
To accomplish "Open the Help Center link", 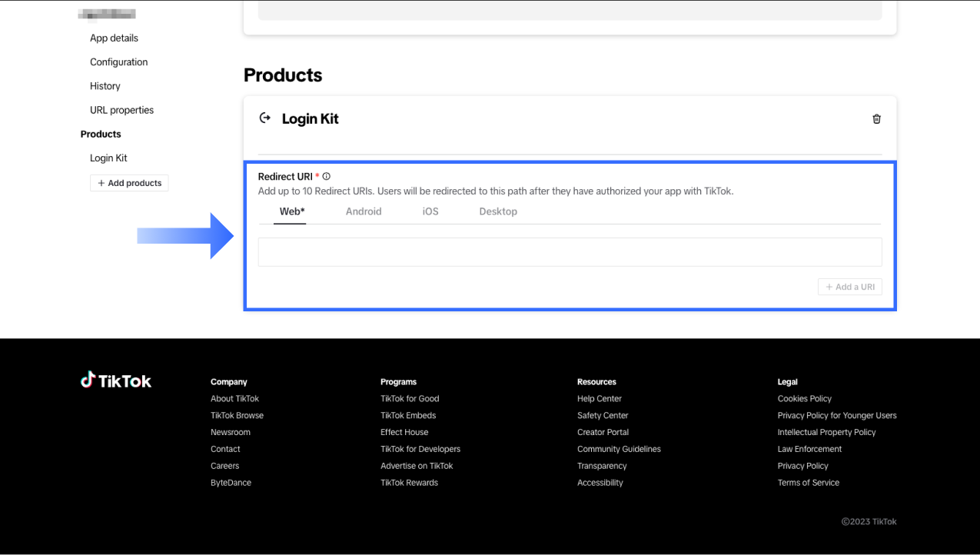I will (600, 398).
